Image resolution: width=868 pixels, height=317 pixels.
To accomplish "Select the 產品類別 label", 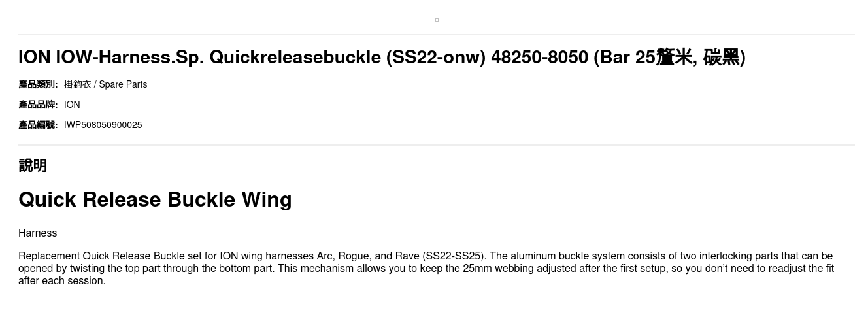I will 38,84.
